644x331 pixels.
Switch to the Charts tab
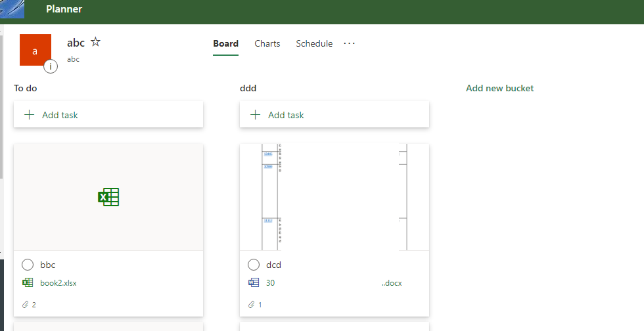(x=267, y=43)
